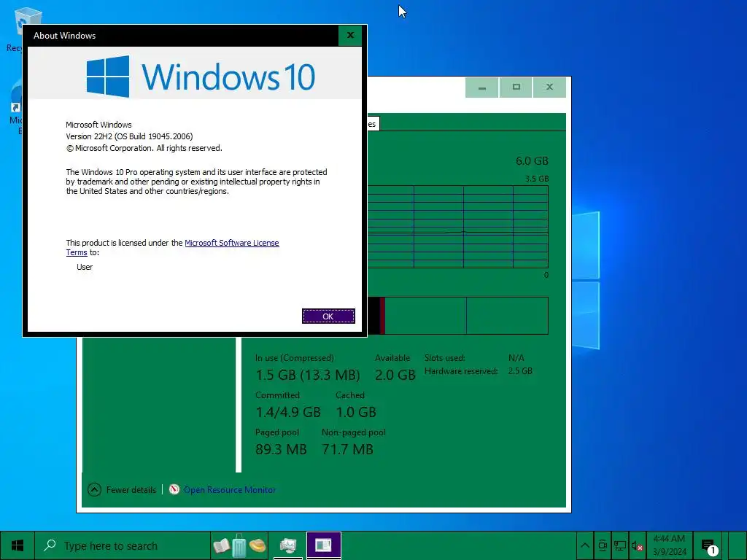
Task: Open the travel-themed search highlights icon
Action: click(x=239, y=545)
